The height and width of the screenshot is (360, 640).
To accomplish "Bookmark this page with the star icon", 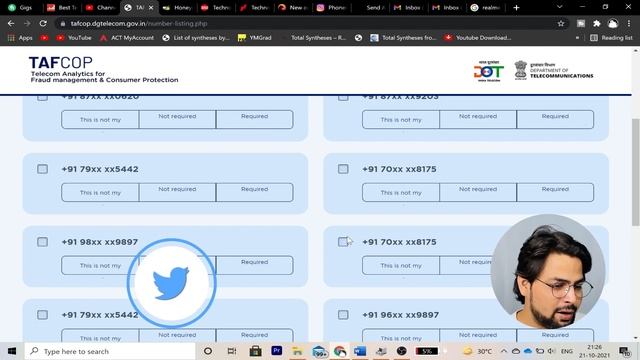I will pyautogui.click(x=561, y=24).
